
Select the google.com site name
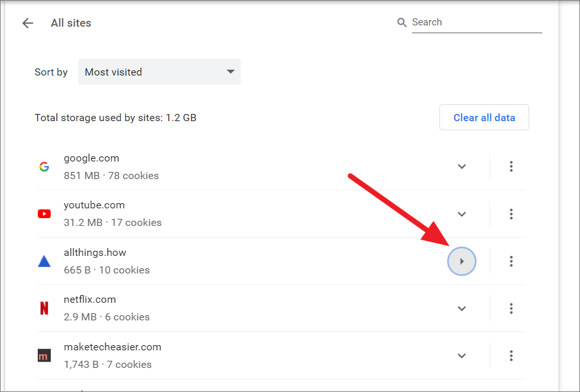91,158
